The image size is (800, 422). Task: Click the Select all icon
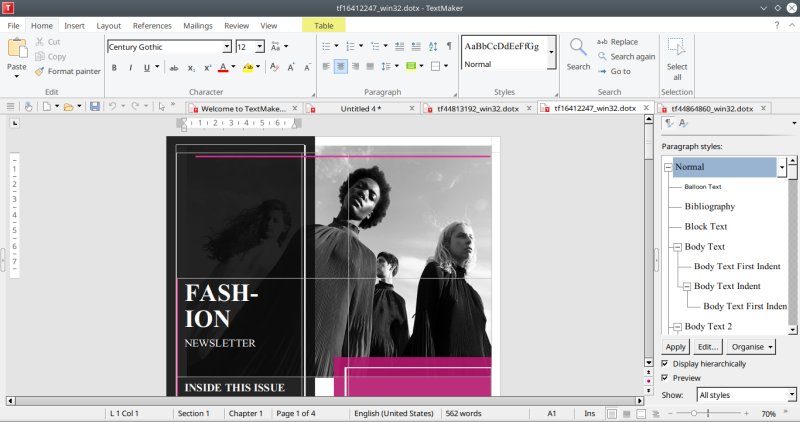coord(677,47)
